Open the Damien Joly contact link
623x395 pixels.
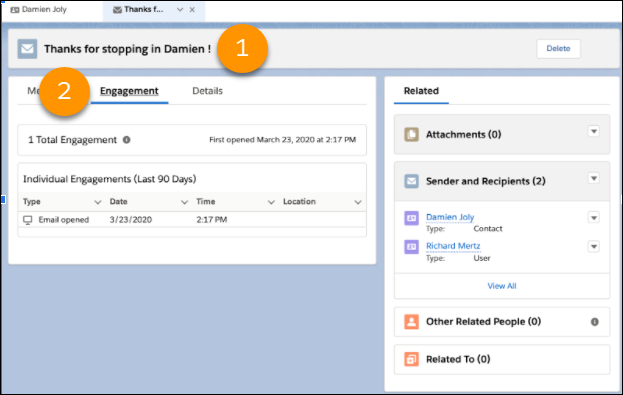[x=450, y=217]
